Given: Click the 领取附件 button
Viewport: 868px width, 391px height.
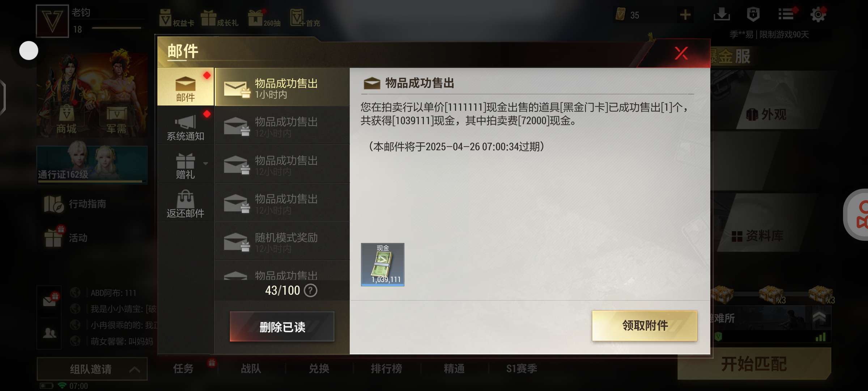Looking at the screenshot, I should coord(644,326).
